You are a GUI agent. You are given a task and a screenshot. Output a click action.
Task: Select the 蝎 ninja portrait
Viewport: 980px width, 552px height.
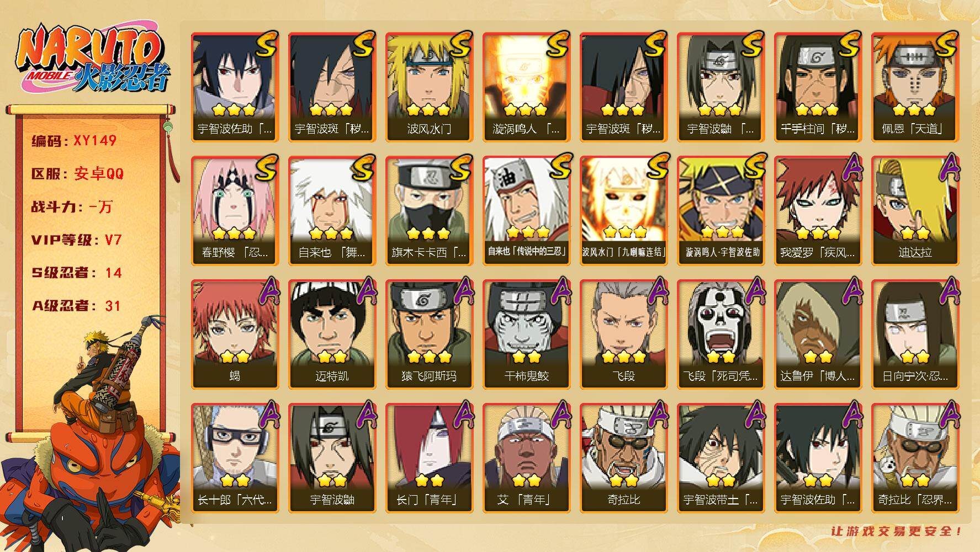234,334
